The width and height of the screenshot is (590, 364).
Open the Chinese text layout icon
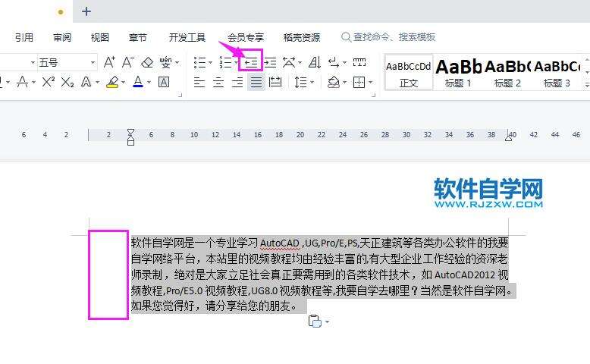pyautogui.click(x=289, y=62)
